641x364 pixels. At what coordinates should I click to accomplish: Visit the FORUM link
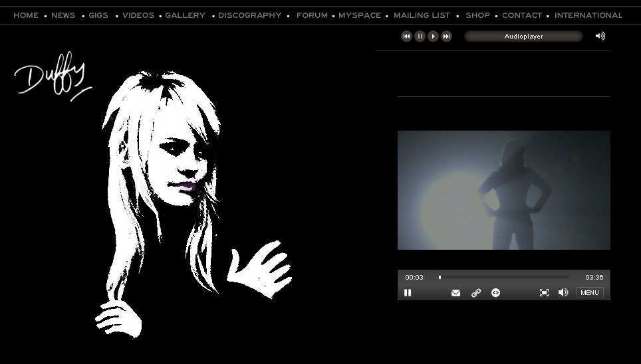[312, 15]
